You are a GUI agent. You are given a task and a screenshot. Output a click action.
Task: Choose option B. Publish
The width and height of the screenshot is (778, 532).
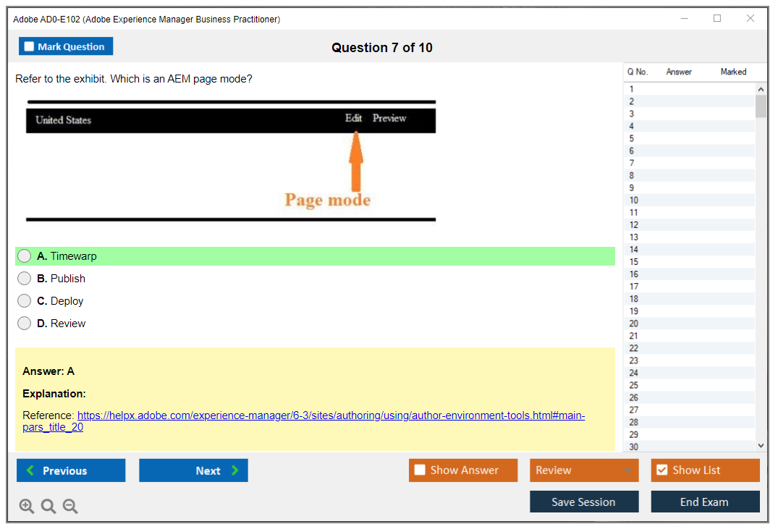(x=25, y=279)
